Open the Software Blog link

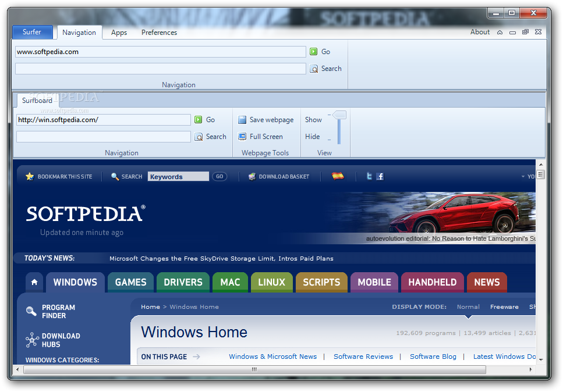[x=433, y=357]
